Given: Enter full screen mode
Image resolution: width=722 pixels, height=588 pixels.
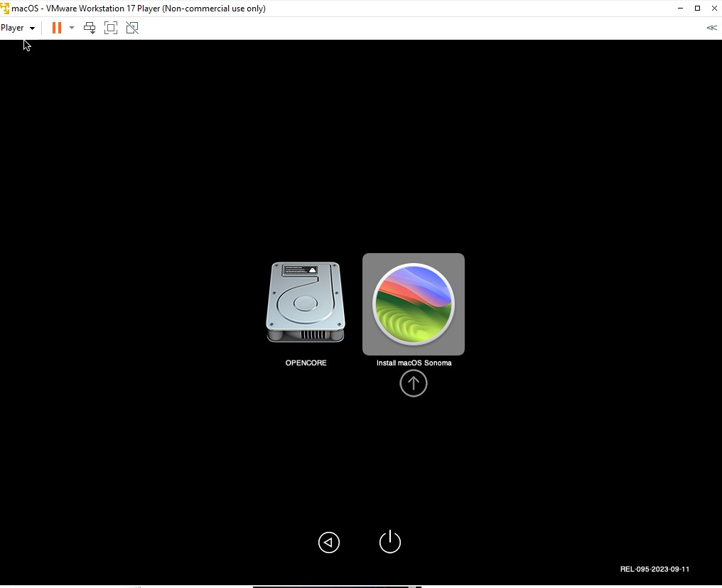Looking at the screenshot, I should (111, 28).
